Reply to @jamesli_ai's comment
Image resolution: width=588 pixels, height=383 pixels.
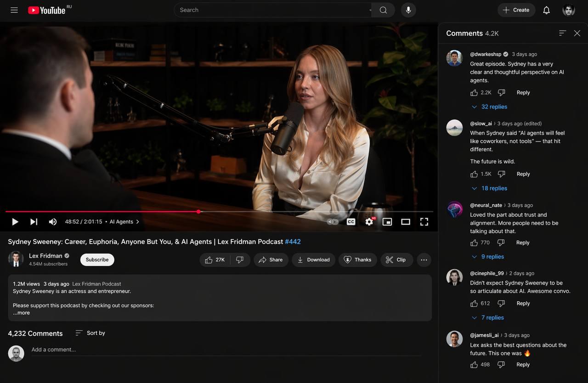[x=523, y=365]
